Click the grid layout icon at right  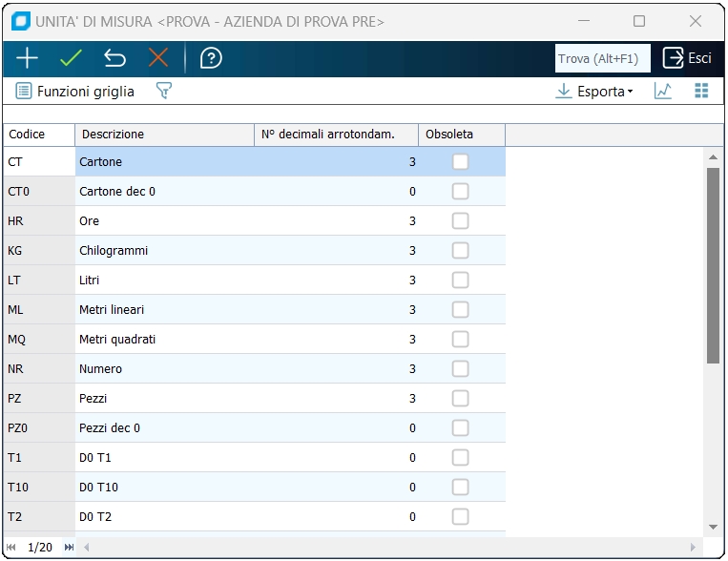(701, 92)
